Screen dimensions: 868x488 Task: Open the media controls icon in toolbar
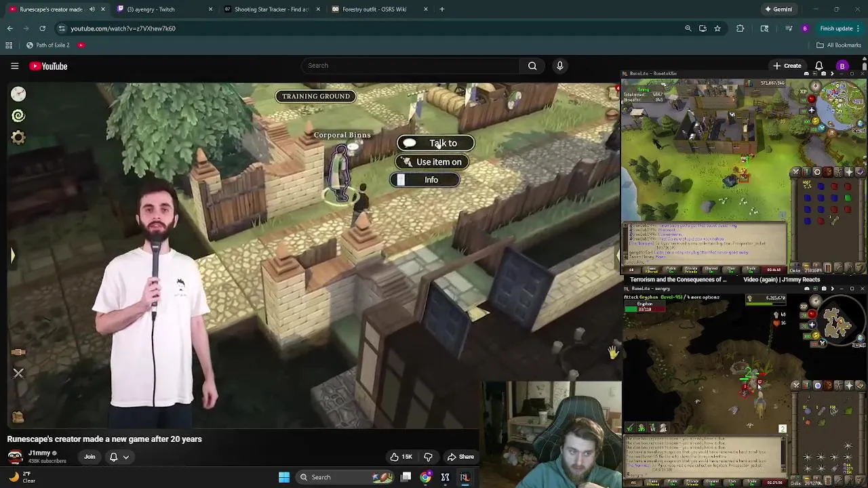[x=789, y=28]
